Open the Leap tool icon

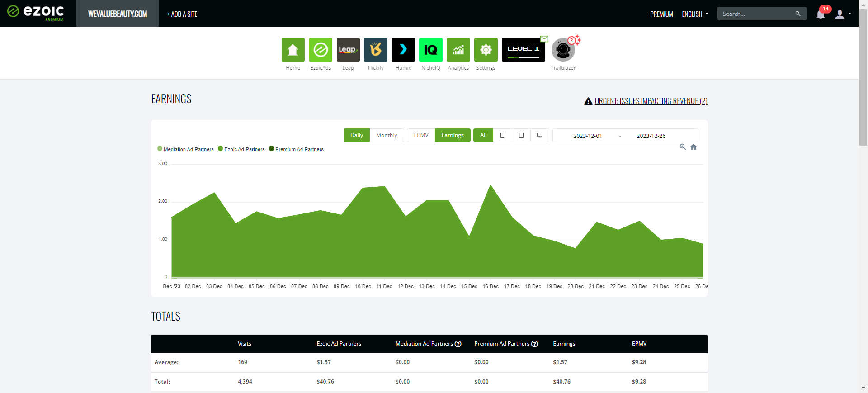tap(348, 50)
